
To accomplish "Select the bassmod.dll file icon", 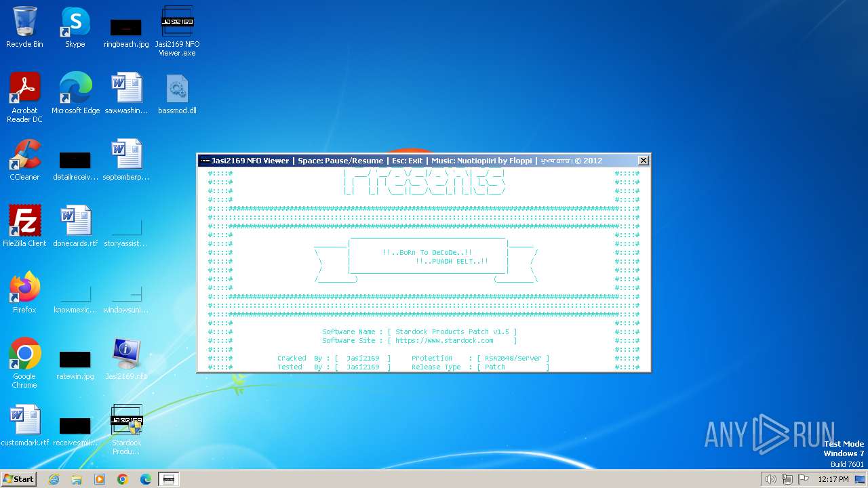I will click(x=178, y=94).
